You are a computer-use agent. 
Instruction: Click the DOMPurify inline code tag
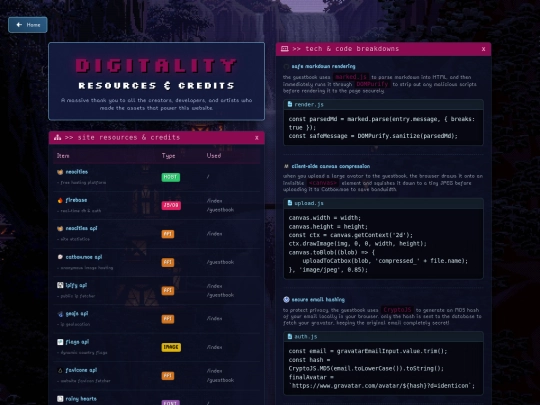(372, 84)
